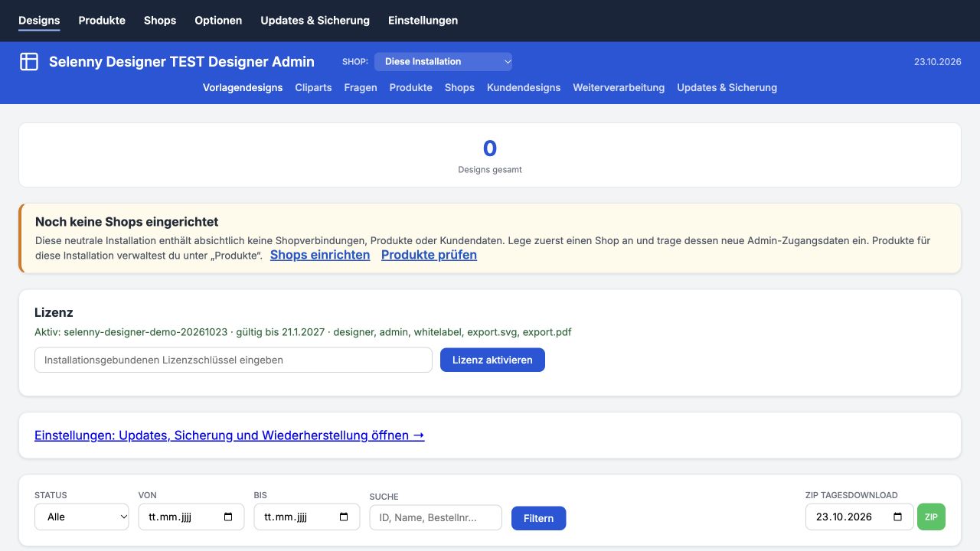Click the ZIP Tagesdownload date value 23.10.2026
Image resolution: width=980 pixels, height=551 pixels.
(x=844, y=517)
